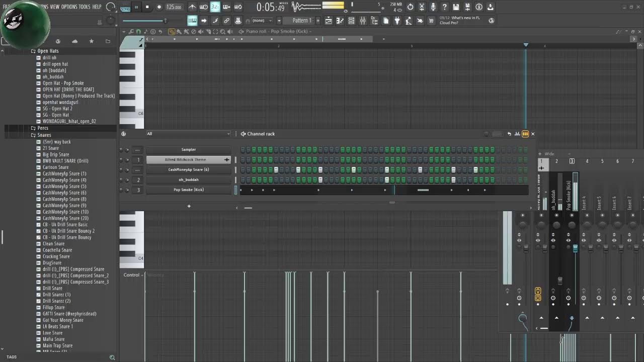Select the Zoom tool in piano roll toolbar
The height and width of the screenshot is (362, 644).
click(222, 31)
